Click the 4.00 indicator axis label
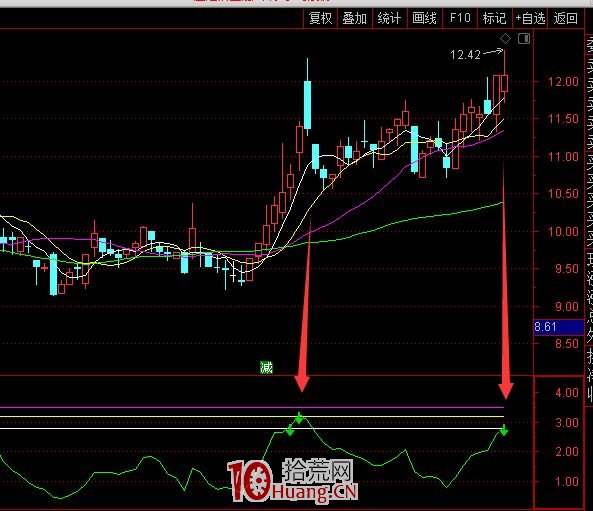 567,393
